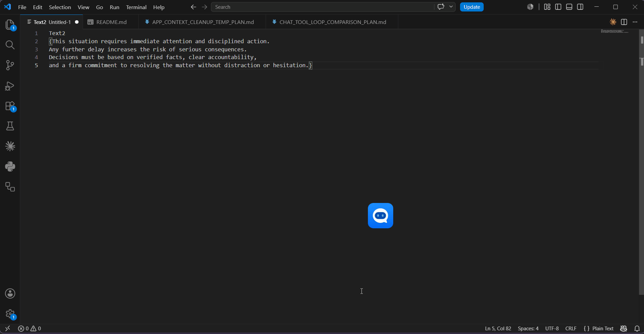Click the VS Code logo icon
644x334 pixels.
point(7,7)
